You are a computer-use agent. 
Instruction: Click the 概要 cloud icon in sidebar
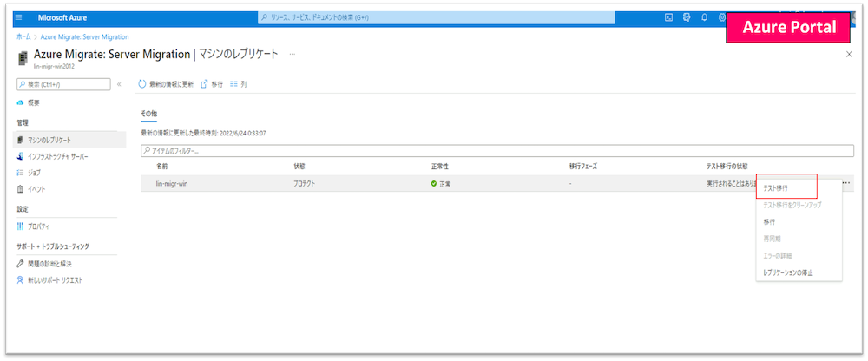[x=21, y=102]
